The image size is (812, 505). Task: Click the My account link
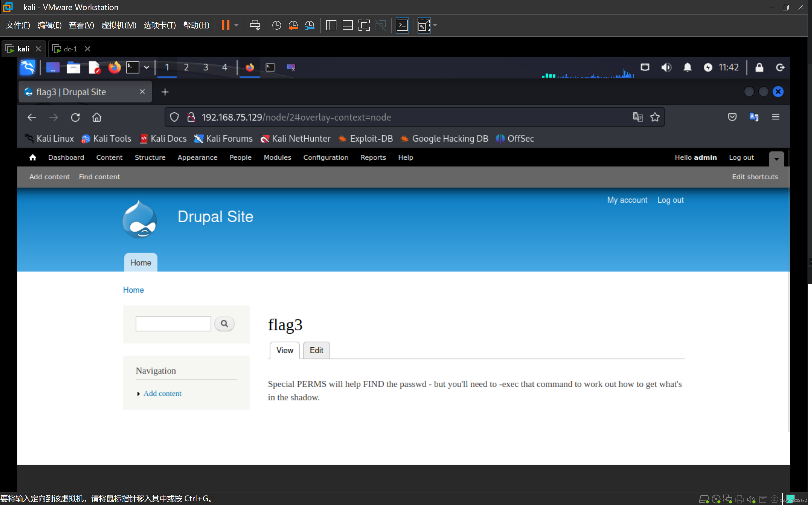coord(627,200)
